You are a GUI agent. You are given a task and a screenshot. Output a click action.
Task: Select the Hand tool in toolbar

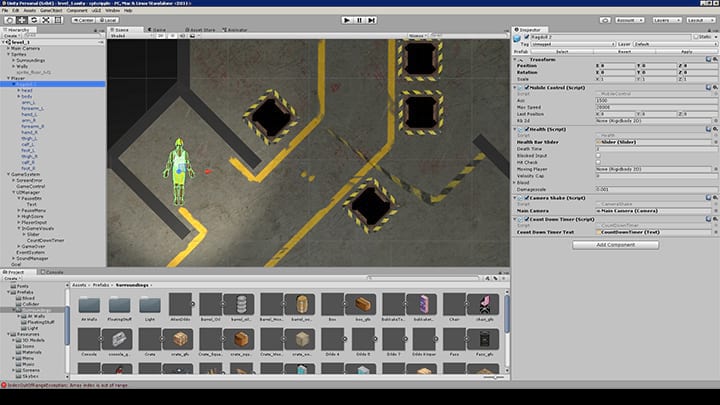[8, 19]
